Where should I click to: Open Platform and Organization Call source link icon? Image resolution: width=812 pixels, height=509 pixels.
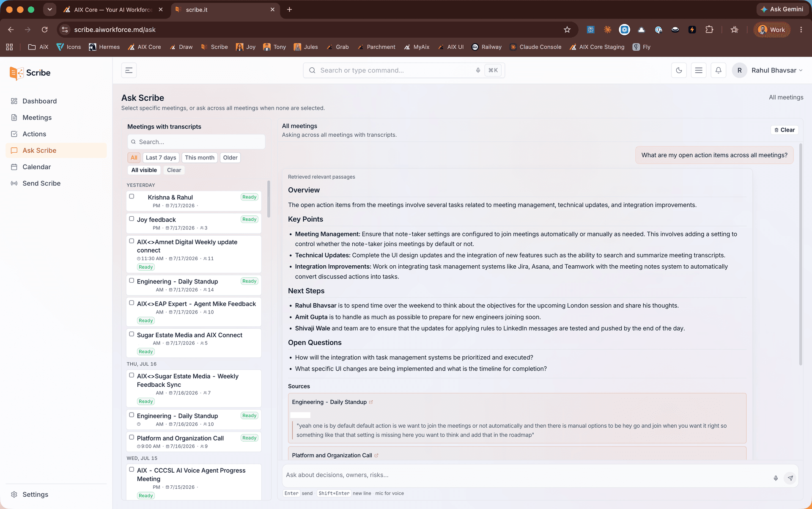(x=376, y=455)
